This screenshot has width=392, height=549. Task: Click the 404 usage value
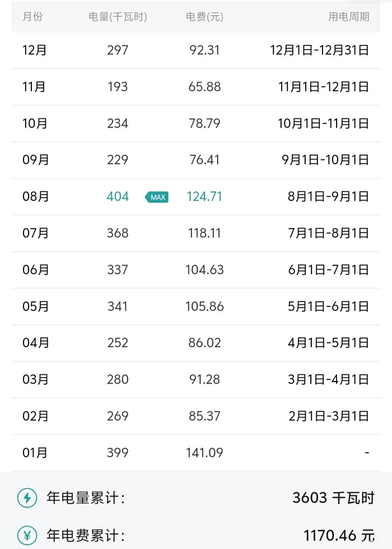tap(118, 197)
